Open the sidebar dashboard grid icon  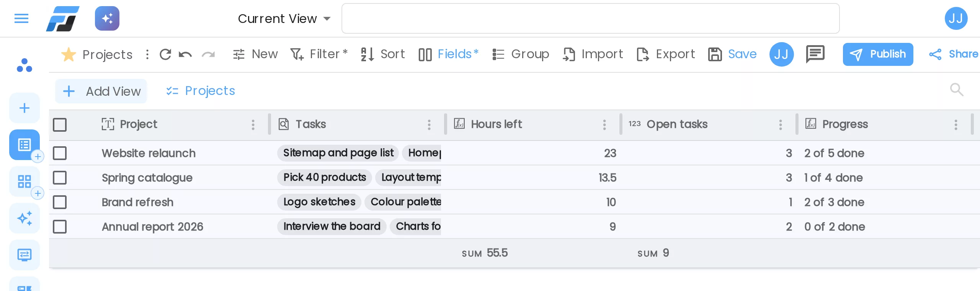pyautogui.click(x=24, y=181)
